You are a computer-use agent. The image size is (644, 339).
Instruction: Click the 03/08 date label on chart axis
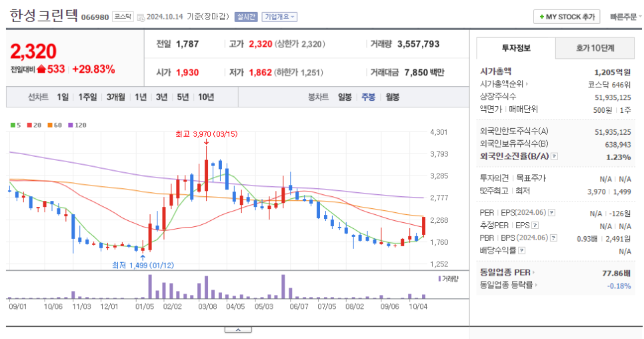point(207,306)
